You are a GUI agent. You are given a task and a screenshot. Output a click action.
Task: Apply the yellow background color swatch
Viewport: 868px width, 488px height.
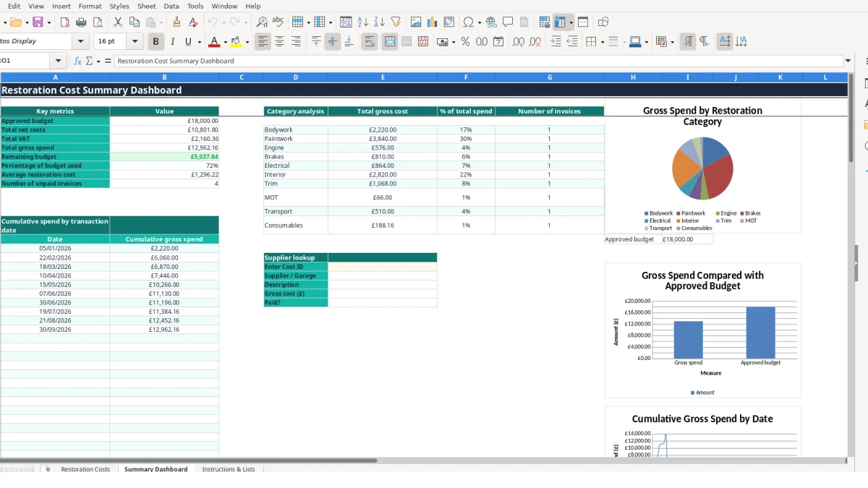pos(236,42)
